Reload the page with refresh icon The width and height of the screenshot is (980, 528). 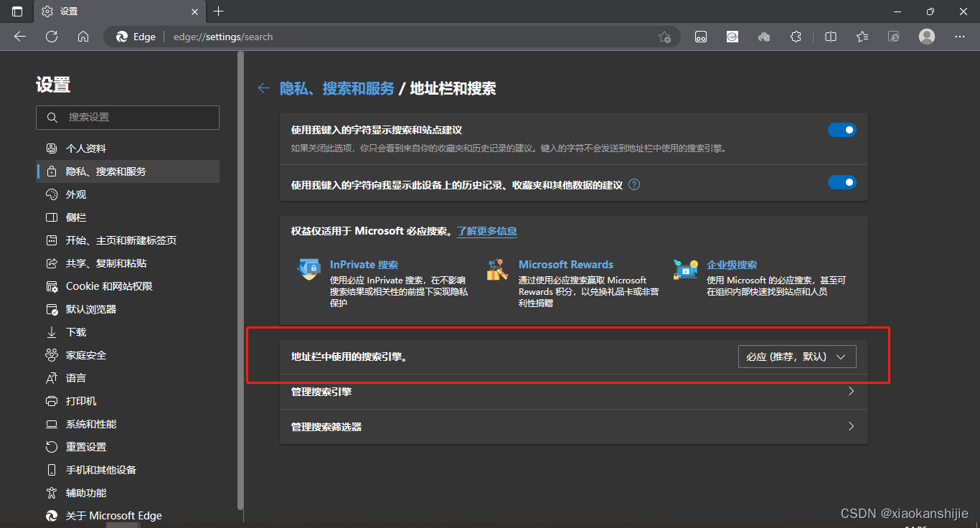(x=52, y=37)
